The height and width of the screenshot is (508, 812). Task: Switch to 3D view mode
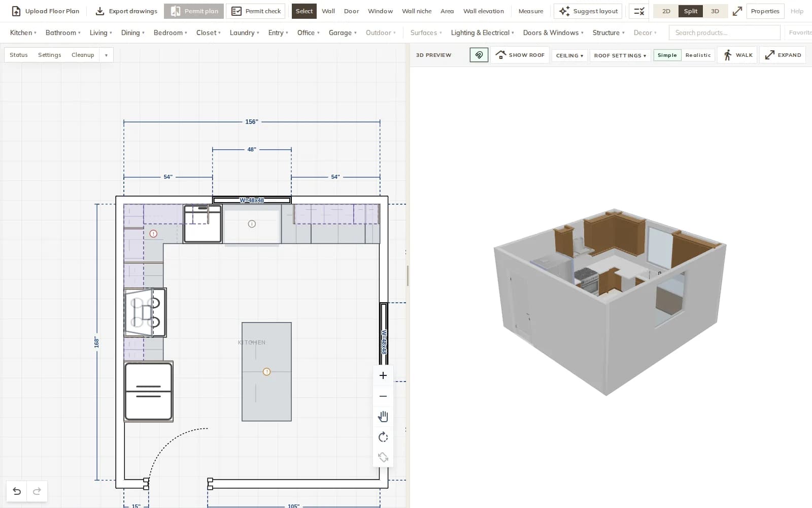click(x=715, y=11)
